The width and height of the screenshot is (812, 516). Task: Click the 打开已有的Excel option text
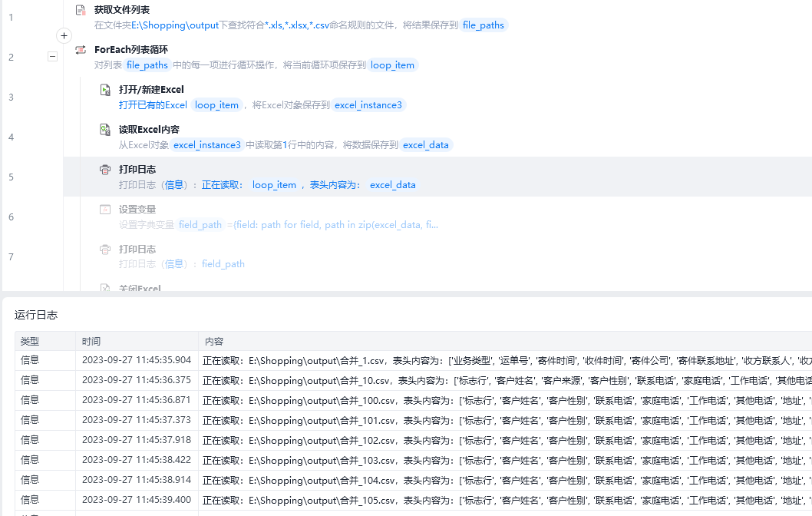153,105
